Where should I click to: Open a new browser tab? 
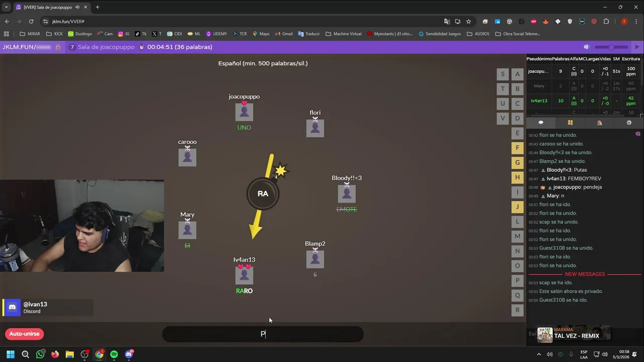[x=98, y=7]
